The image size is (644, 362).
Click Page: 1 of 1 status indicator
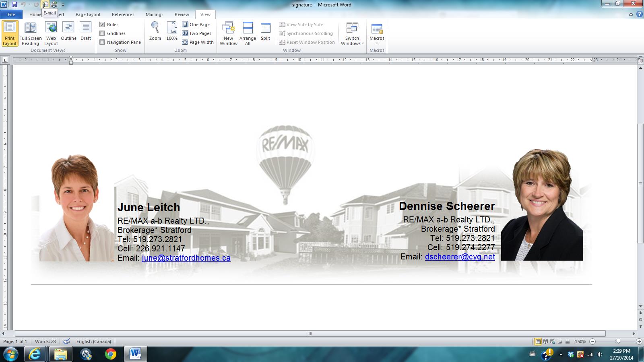(x=15, y=341)
